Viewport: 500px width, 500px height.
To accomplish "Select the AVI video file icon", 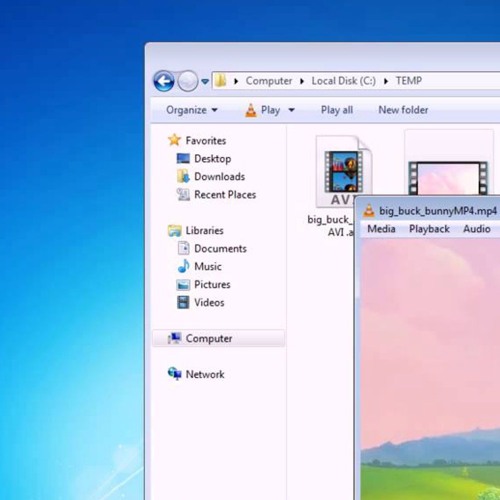I will (344, 172).
